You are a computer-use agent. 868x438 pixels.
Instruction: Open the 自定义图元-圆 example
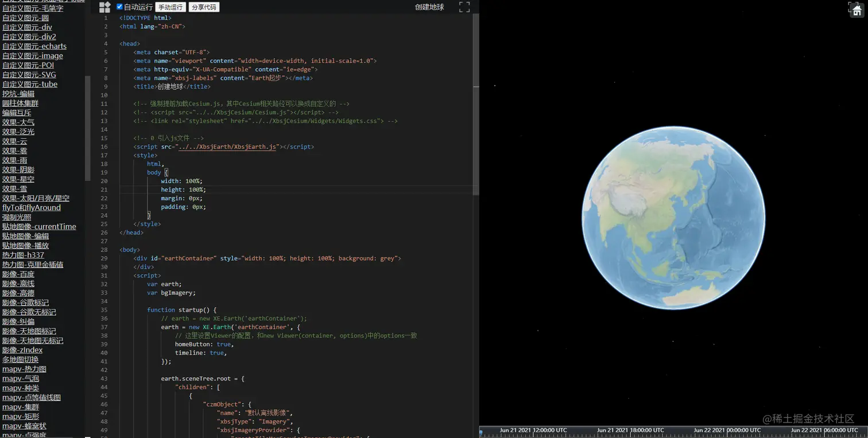point(25,18)
